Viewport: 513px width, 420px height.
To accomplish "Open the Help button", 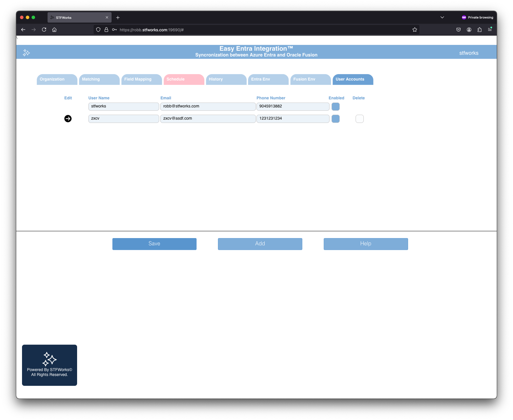I will tap(366, 244).
